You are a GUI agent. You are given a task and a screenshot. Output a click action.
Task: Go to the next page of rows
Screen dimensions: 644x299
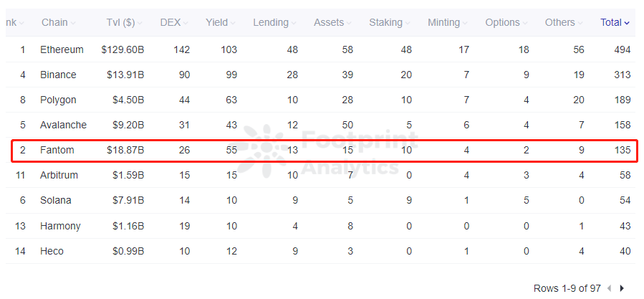tap(622, 288)
